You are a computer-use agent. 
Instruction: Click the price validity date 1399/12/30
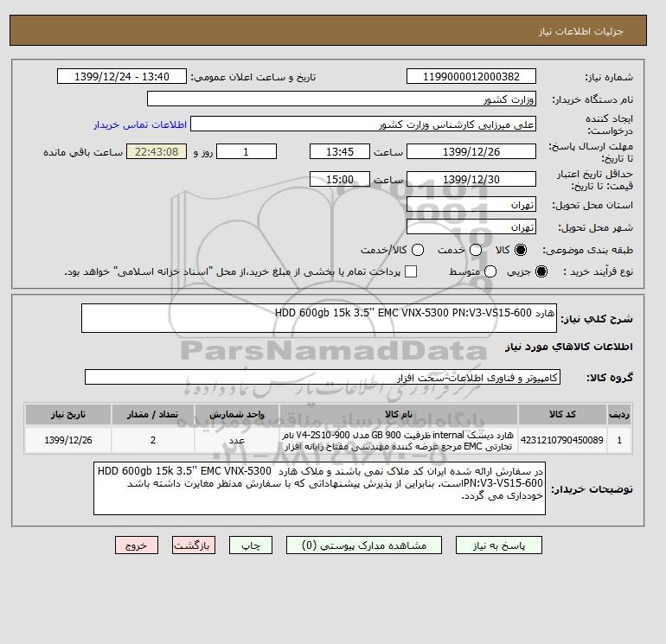471,179
